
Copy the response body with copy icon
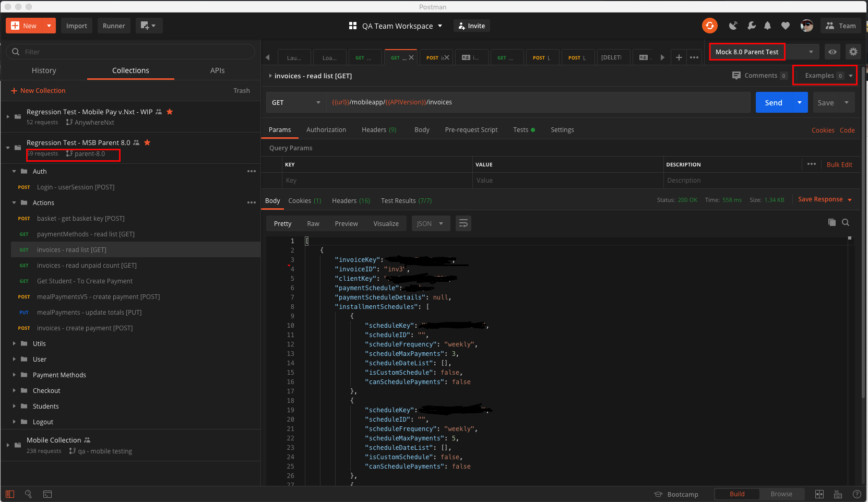pyautogui.click(x=832, y=222)
